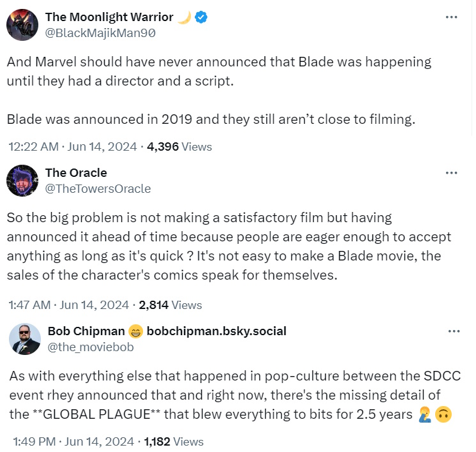476x452 pixels.
Task: Open more options on The Oracle's tweet
Action: (452, 173)
